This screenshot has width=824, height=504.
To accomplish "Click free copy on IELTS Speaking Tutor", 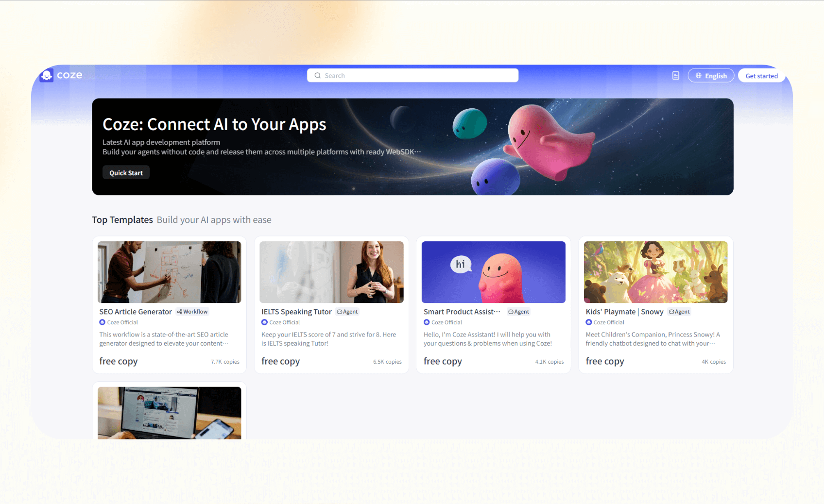I will tap(280, 361).
